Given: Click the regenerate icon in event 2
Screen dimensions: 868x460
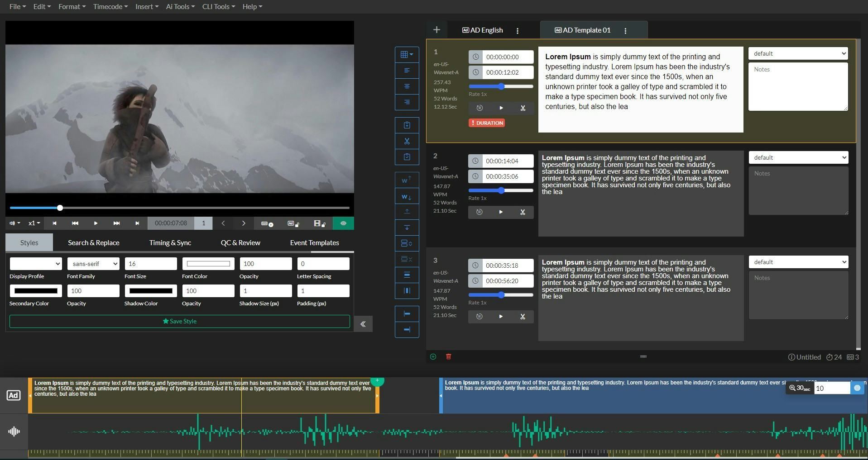Looking at the screenshot, I should (479, 212).
